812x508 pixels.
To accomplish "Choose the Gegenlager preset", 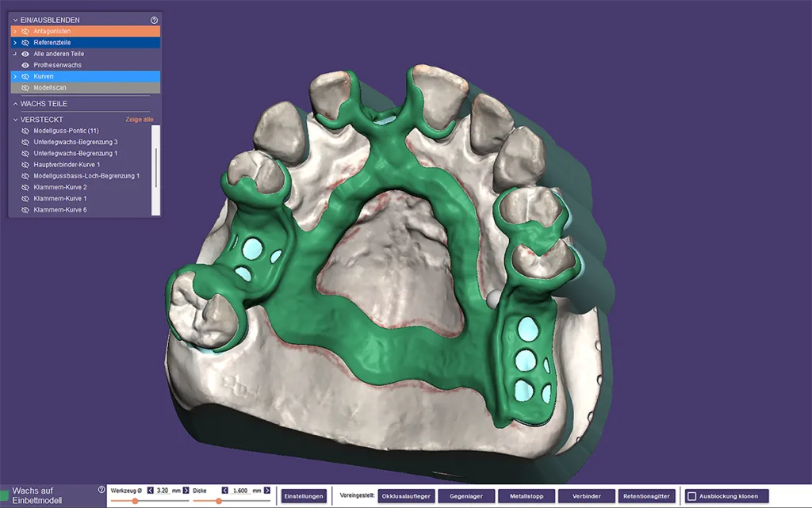I will 466,496.
